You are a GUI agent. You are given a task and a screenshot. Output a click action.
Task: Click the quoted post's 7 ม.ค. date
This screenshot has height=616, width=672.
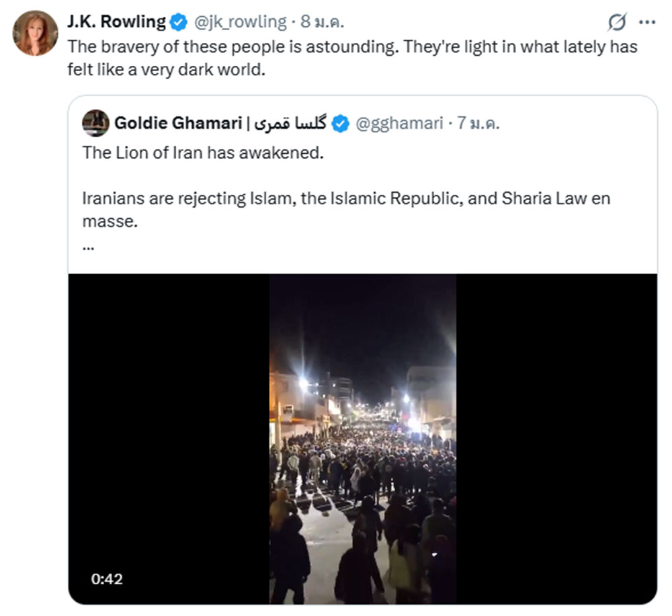(479, 124)
